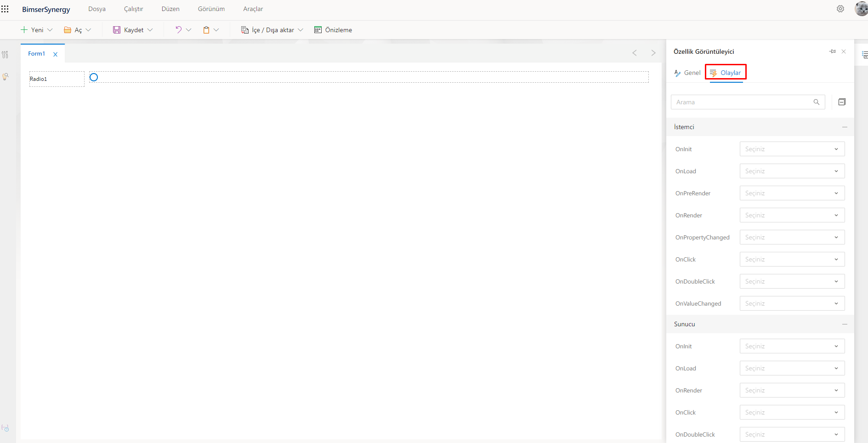Click the Özellik Görüntüleyici panel title
Image resolution: width=868 pixels, height=443 pixels.
coord(704,51)
